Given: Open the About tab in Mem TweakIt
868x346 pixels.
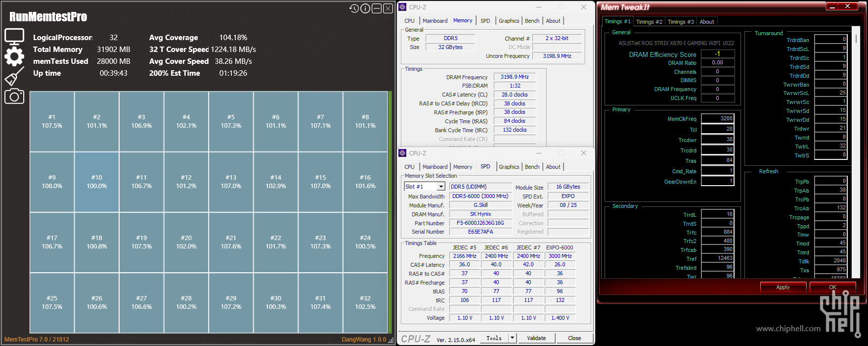Looking at the screenshot, I should tap(707, 22).
